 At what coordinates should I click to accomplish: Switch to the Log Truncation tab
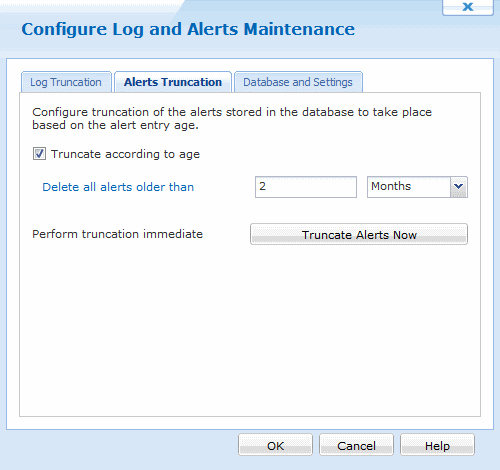click(66, 82)
